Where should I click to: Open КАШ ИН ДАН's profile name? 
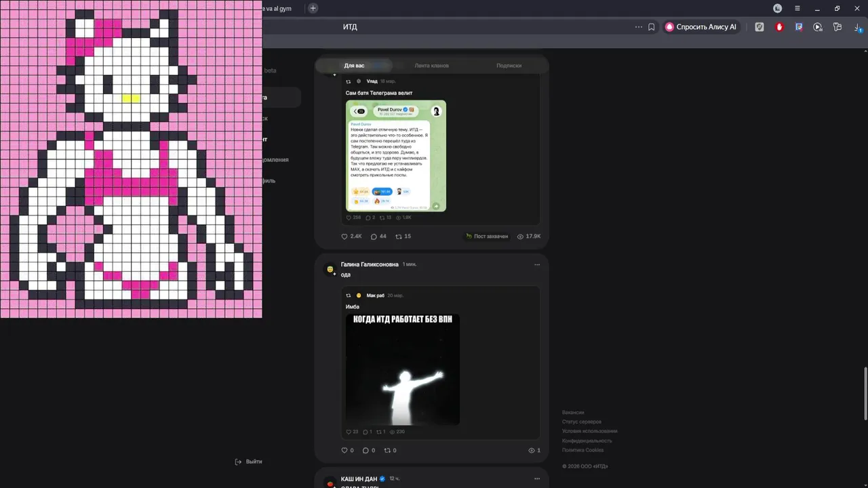point(359,479)
